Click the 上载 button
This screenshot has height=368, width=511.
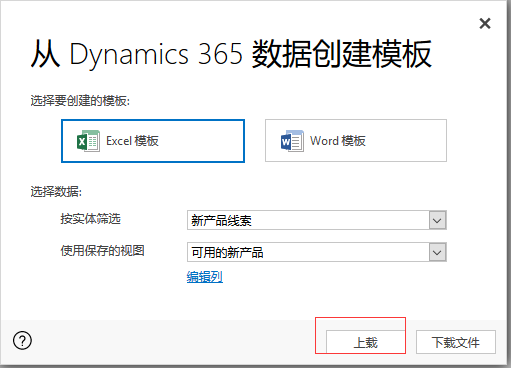tap(366, 342)
